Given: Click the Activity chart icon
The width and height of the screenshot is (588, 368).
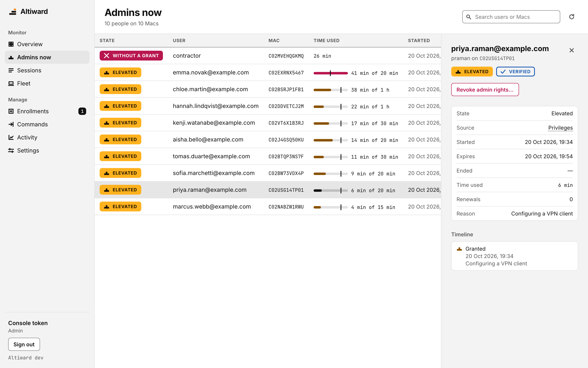Looking at the screenshot, I should click(11, 138).
